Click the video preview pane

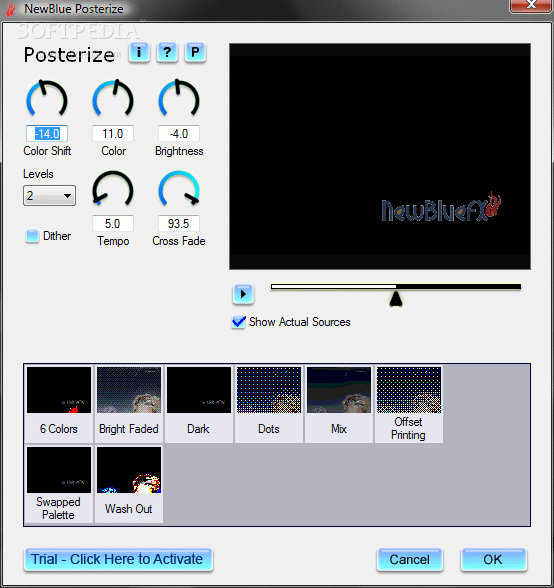pos(380,156)
